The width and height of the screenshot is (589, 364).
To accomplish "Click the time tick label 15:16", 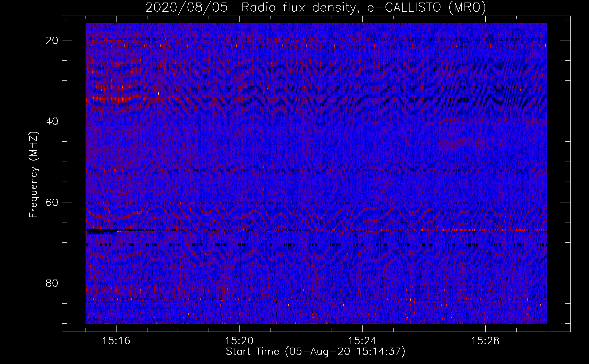I will (x=116, y=341).
